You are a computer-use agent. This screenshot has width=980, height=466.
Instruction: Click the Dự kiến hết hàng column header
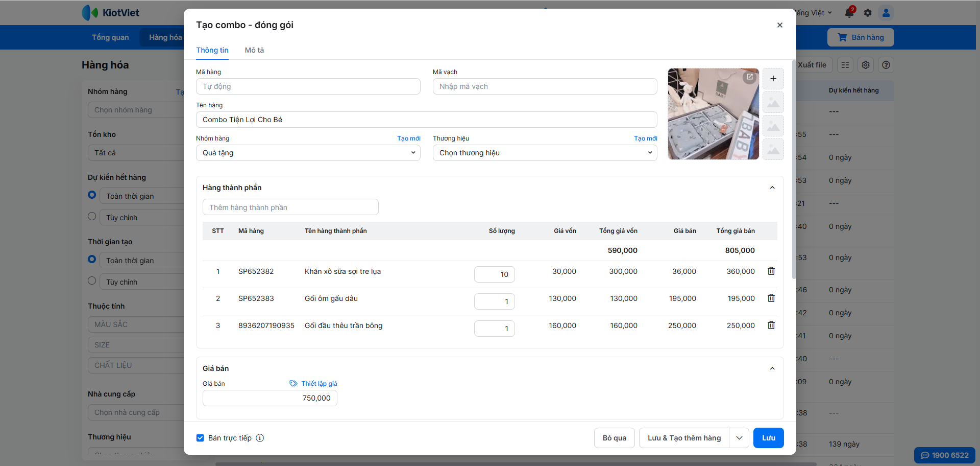[854, 90]
